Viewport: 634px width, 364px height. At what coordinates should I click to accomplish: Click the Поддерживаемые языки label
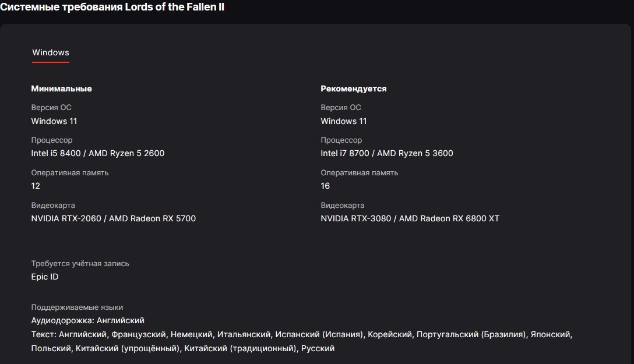[x=77, y=307]
